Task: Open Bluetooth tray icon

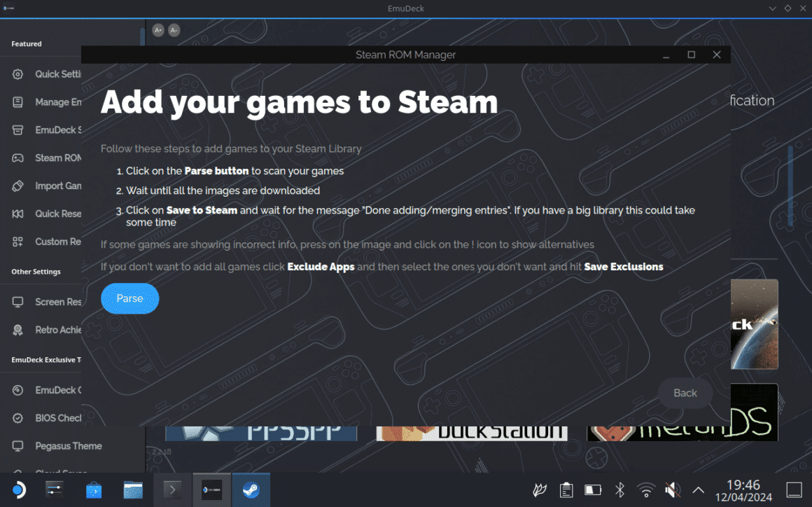Action: point(620,489)
